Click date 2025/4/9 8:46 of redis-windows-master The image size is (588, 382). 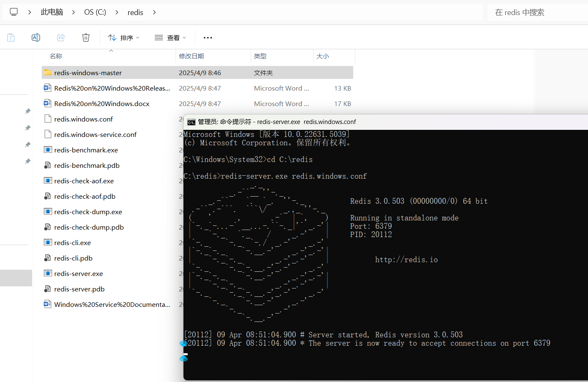tap(200, 73)
